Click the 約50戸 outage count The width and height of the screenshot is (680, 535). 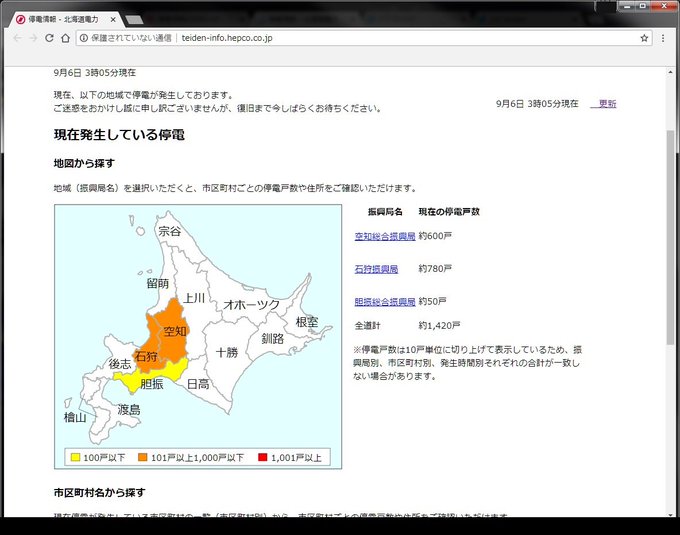point(432,302)
